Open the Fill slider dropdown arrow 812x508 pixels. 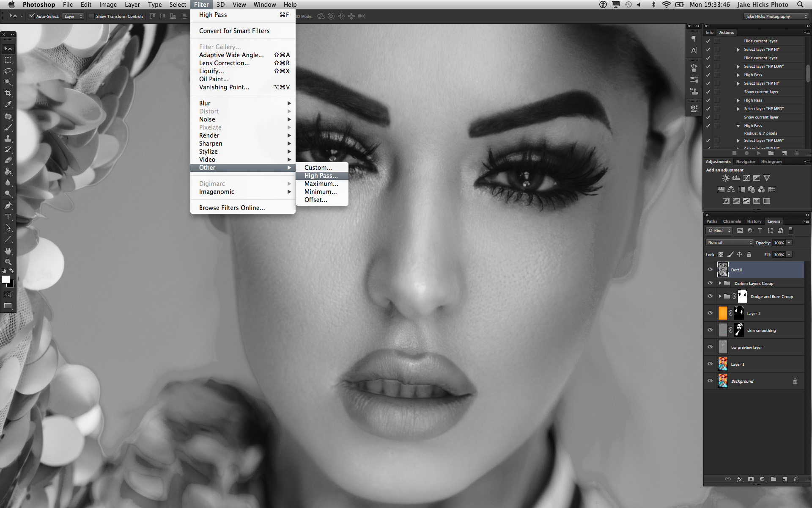(789, 254)
